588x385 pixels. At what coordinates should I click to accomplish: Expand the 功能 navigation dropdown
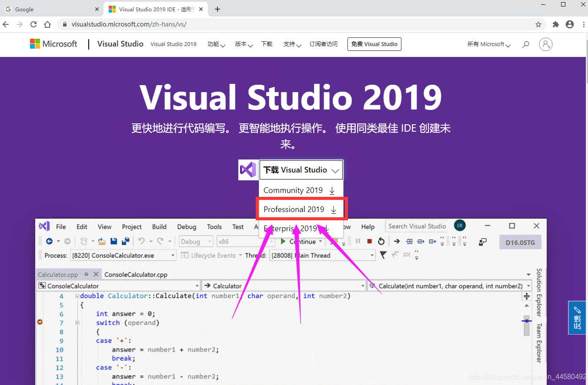point(216,44)
